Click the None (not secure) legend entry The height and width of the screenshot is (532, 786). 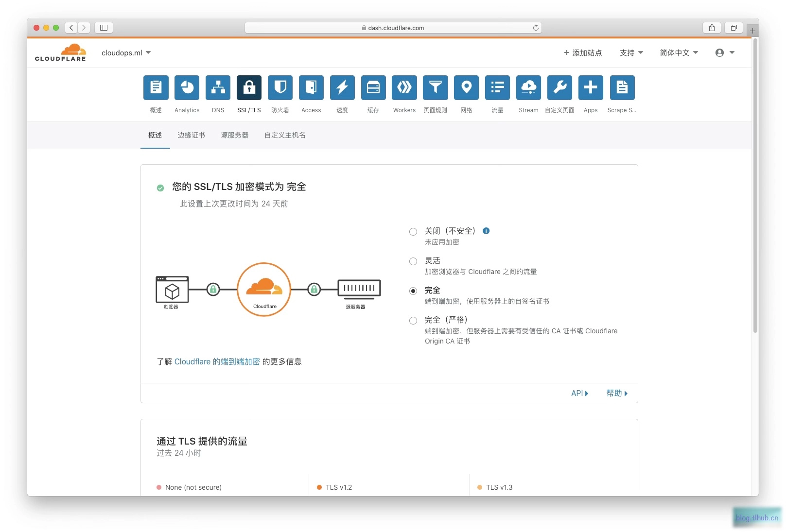(189, 487)
